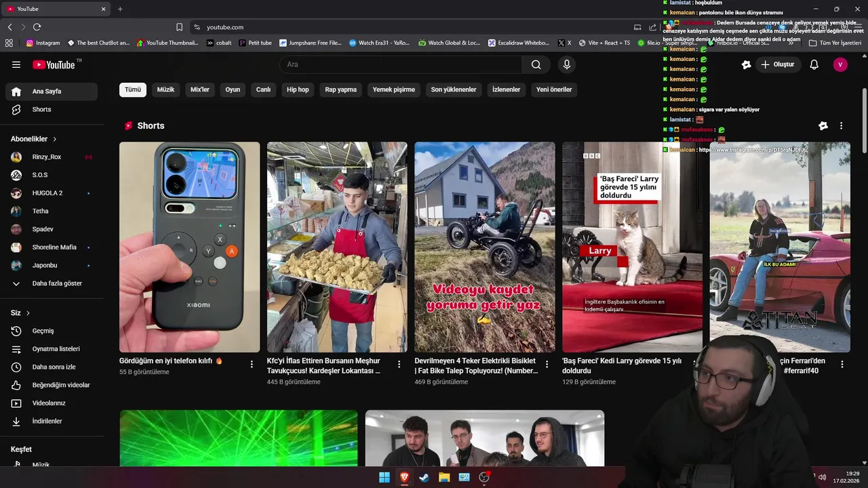The height and width of the screenshot is (488, 868).
Task: Select the Rap yapma filter chip
Action: [x=340, y=89]
